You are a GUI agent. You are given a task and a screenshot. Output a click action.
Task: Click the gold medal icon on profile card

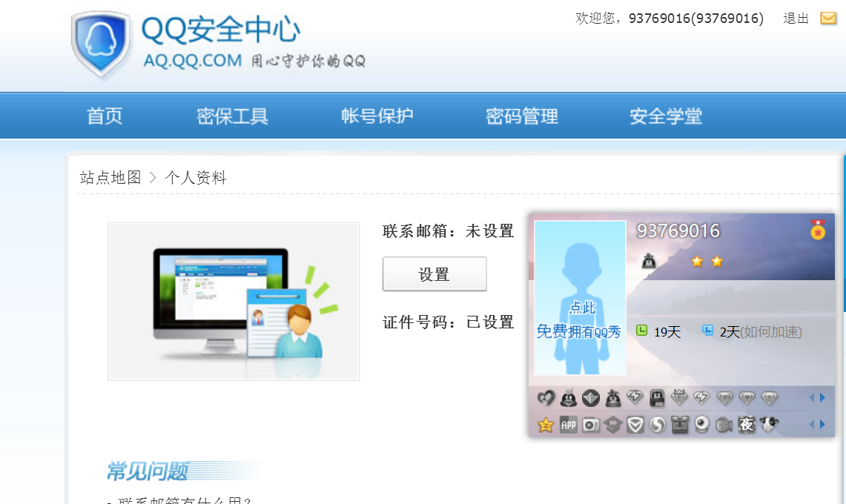tap(818, 229)
